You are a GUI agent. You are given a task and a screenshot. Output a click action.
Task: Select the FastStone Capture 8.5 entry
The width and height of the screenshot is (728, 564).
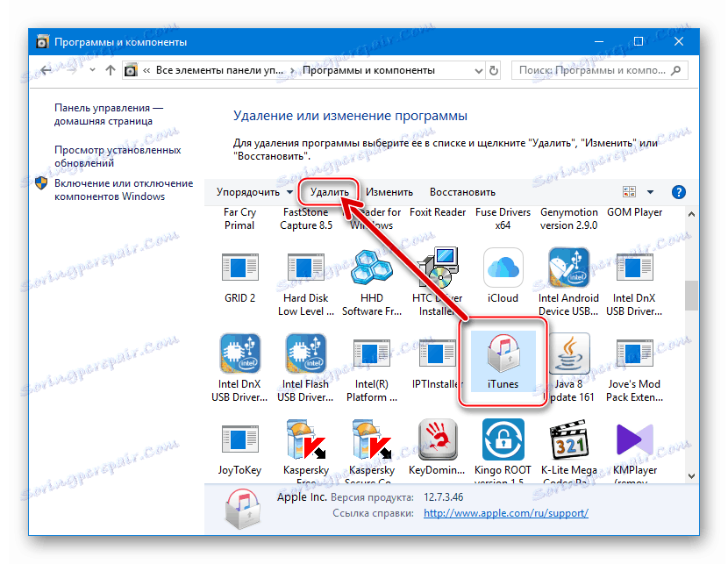[x=305, y=218]
